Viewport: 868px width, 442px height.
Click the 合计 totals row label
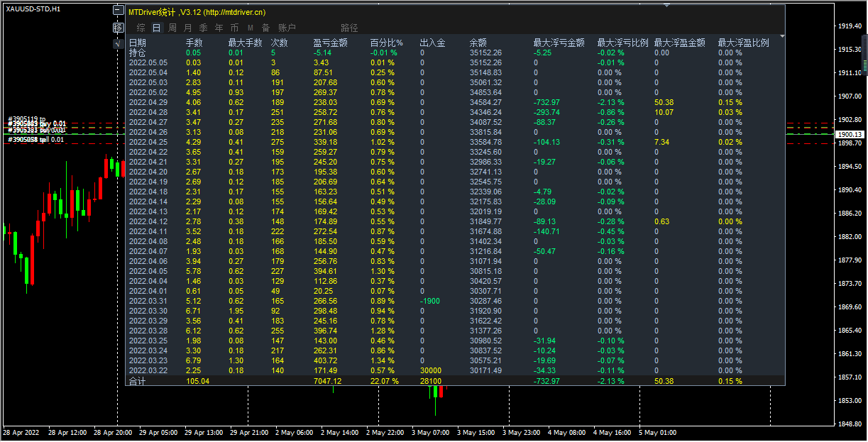tap(138, 381)
